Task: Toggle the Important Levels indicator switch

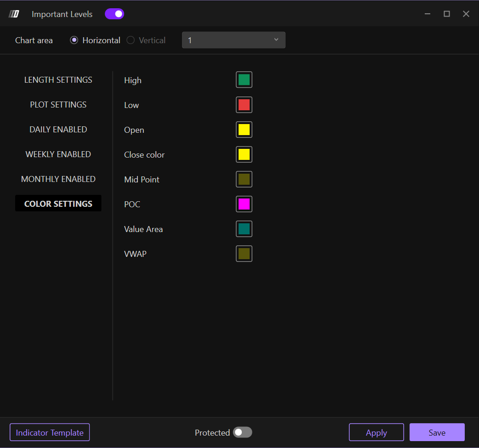Action: [114, 14]
